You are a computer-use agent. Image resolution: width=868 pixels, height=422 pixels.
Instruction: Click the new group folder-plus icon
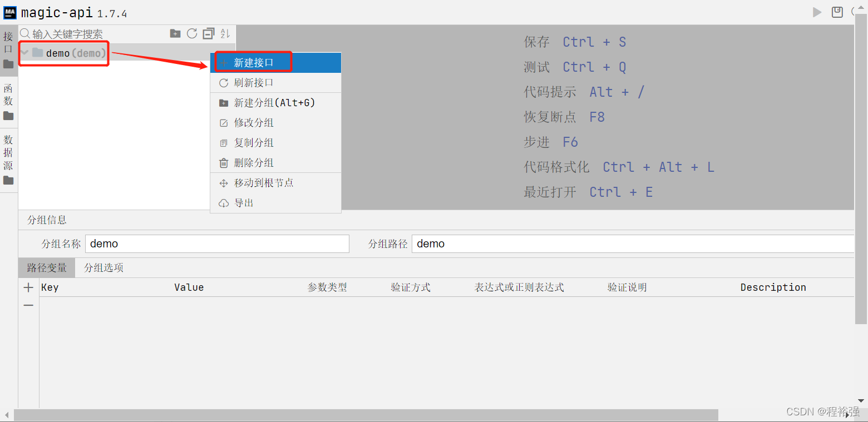[175, 34]
